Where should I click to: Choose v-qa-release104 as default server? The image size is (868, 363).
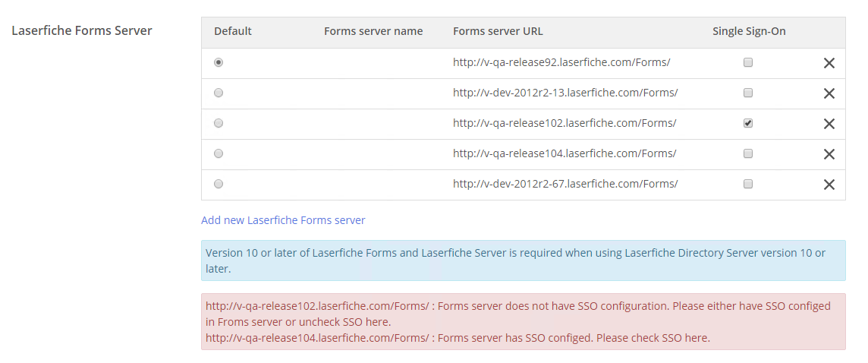tap(219, 153)
